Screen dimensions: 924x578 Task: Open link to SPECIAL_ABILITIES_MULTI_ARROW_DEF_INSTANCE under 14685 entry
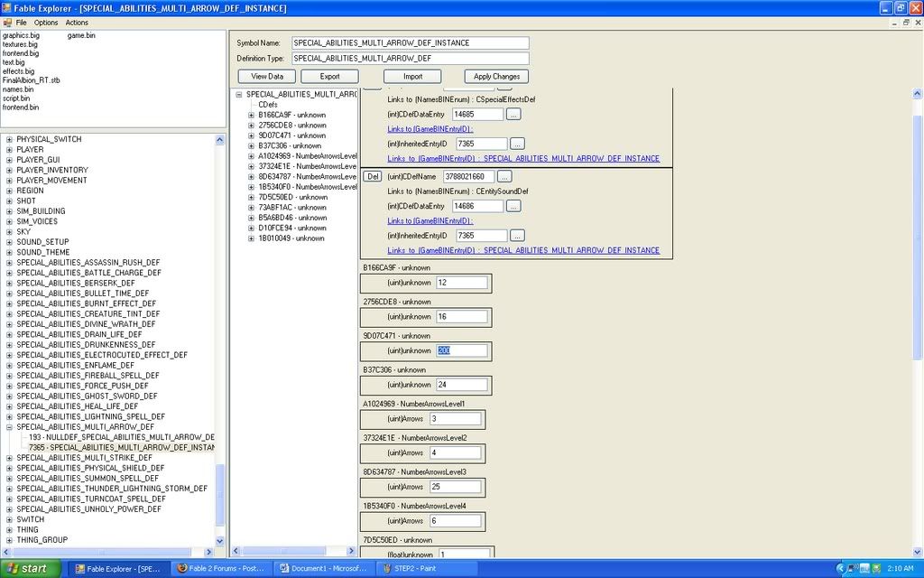point(523,158)
